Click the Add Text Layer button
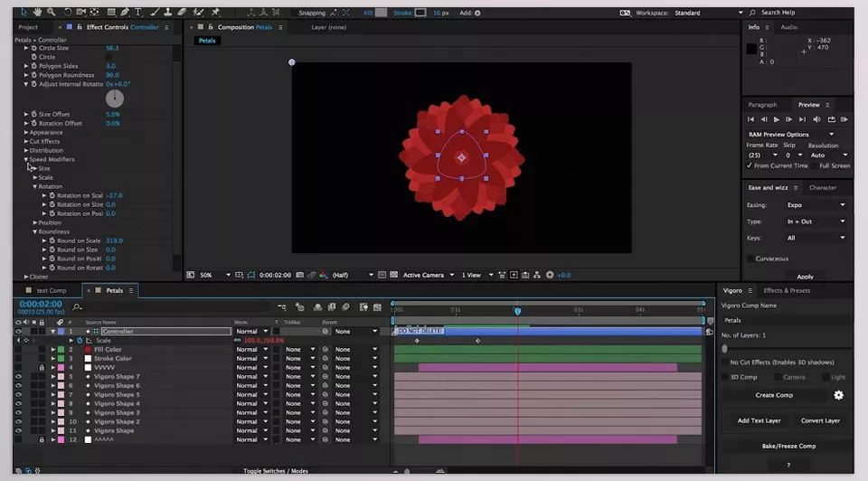The height and width of the screenshot is (481, 868). 759,420
